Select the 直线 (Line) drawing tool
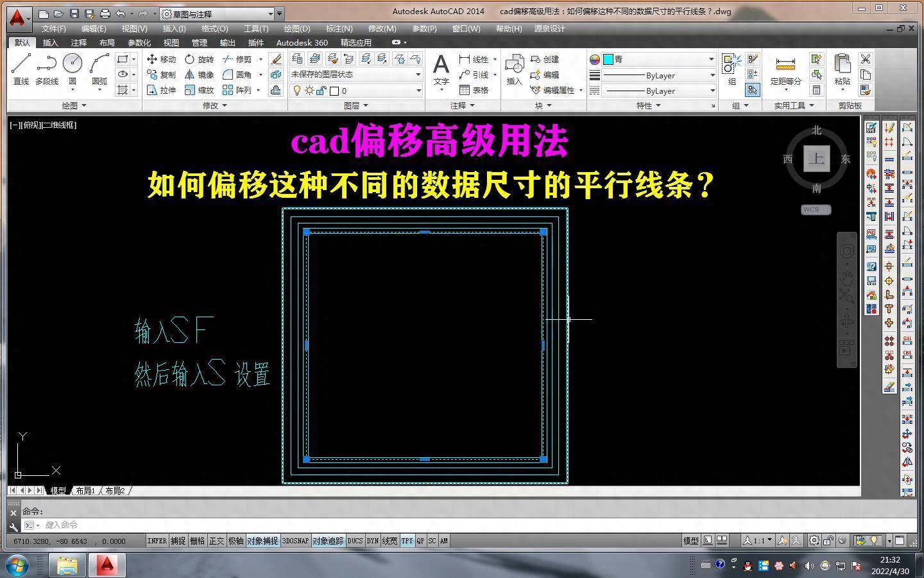Image resolution: width=924 pixels, height=578 pixels. coord(21,69)
